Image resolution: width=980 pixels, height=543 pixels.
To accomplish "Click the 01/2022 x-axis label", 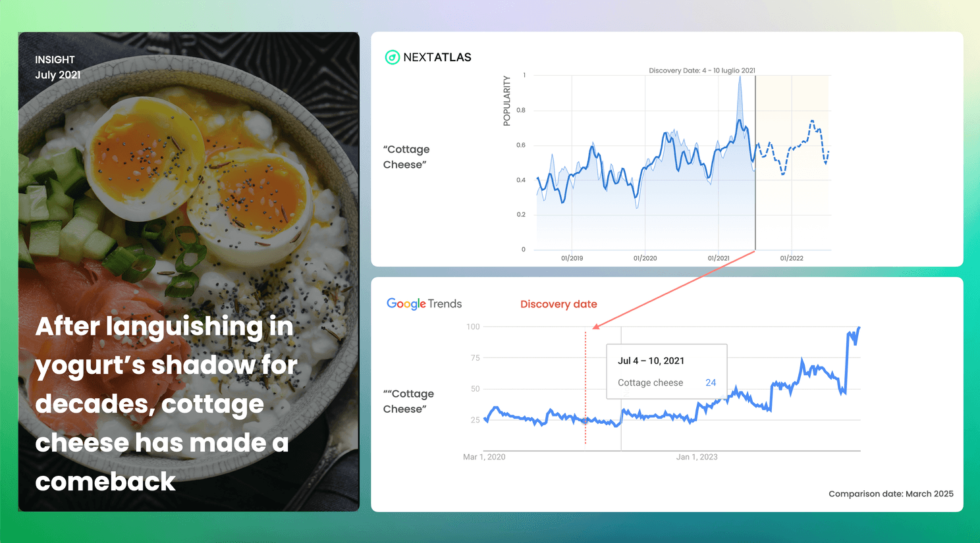I will pos(792,258).
